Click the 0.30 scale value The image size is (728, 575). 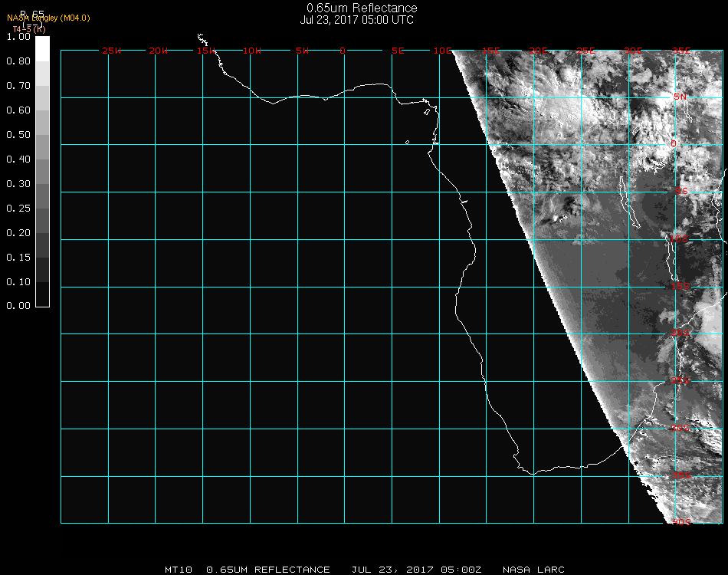(x=18, y=184)
